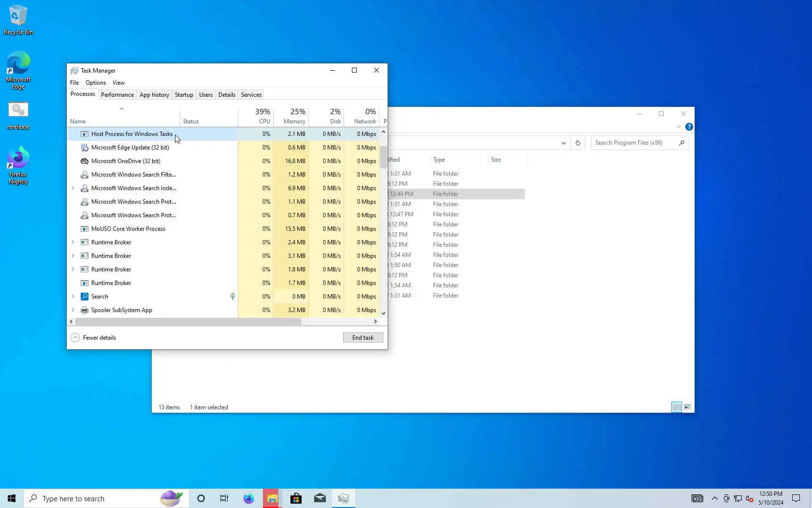Switch to the Details tab
812x508 pixels.
tap(227, 95)
